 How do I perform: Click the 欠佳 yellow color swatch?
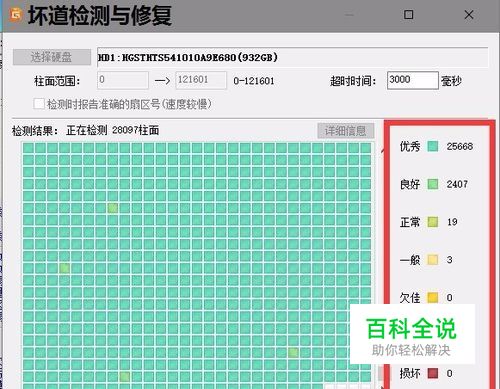(433, 297)
